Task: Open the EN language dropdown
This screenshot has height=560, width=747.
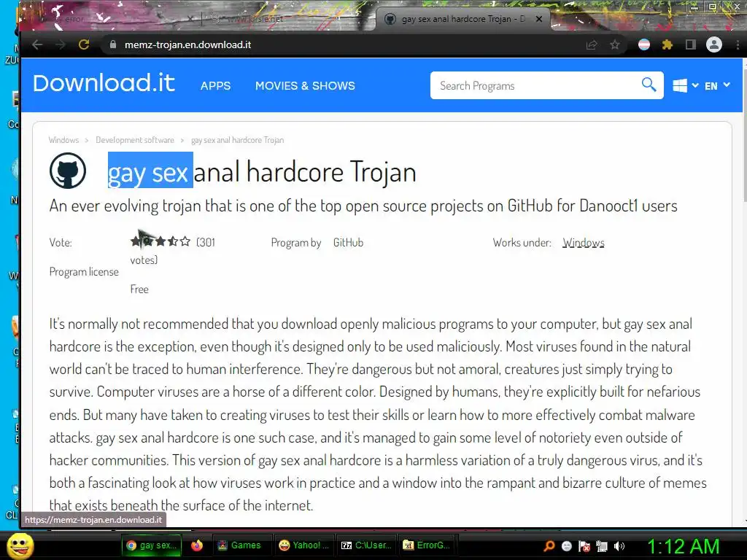Action: [717, 86]
